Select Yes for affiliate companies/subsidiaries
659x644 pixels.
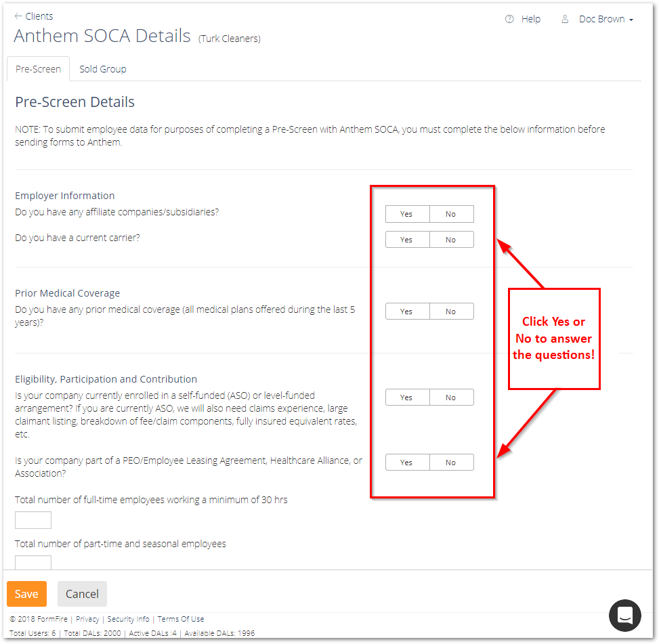tap(407, 214)
